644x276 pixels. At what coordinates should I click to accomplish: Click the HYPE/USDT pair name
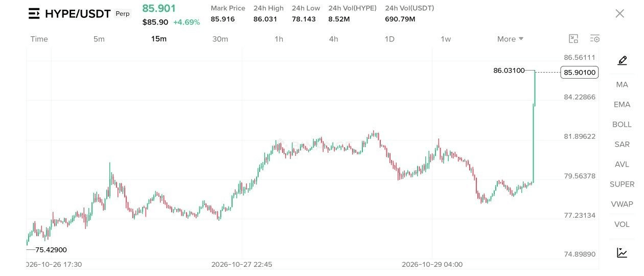click(x=78, y=14)
